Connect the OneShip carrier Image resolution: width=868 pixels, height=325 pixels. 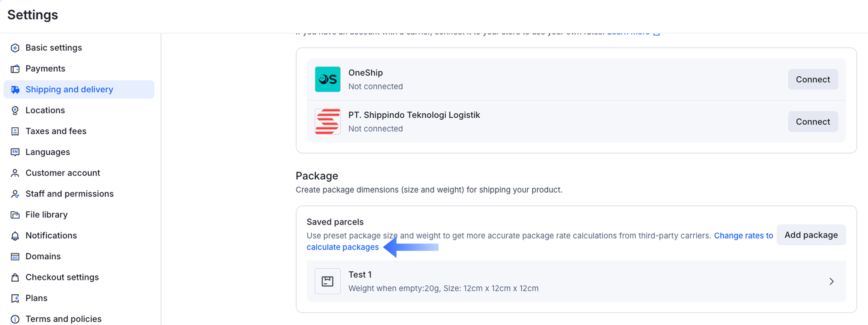pos(813,79)
